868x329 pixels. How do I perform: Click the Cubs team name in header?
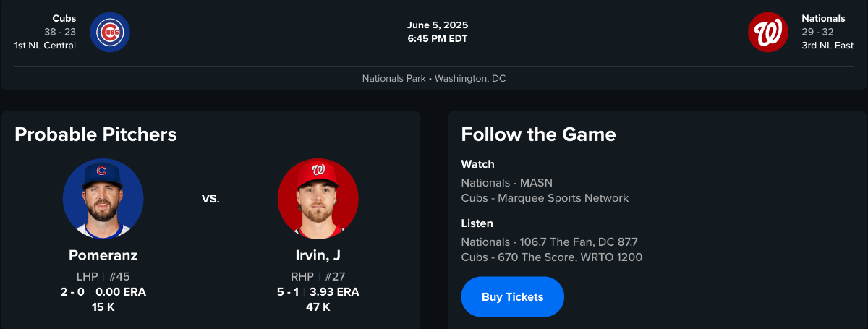(x=64, y=18)
